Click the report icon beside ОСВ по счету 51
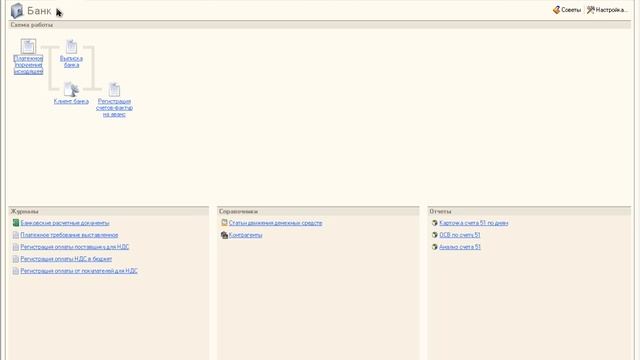640x360 pixels. point(435,235)
